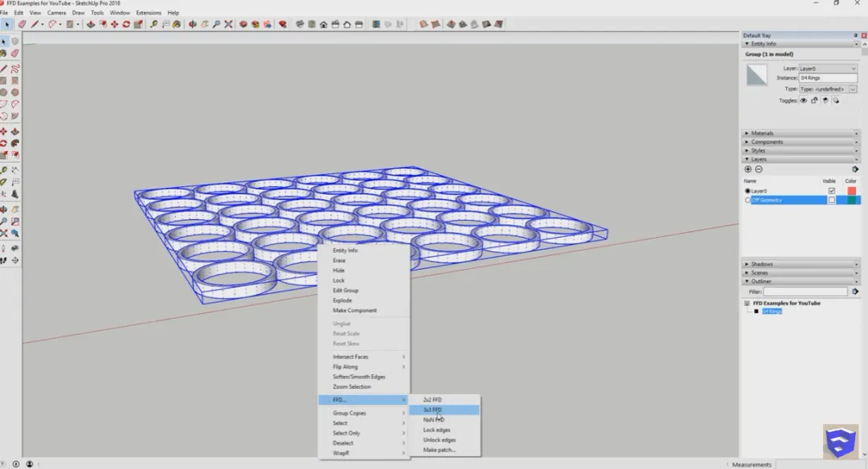
Task: Open the Camera menu in menu bar
Action: pos(56,13)
